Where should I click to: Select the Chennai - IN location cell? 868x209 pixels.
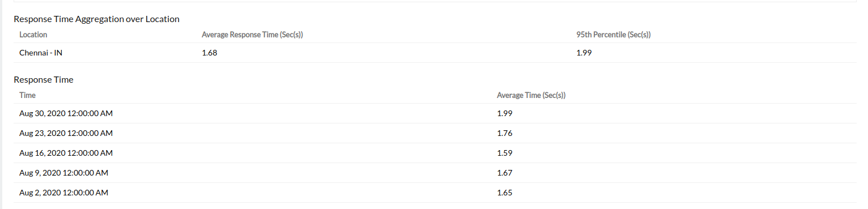[41, 53]
